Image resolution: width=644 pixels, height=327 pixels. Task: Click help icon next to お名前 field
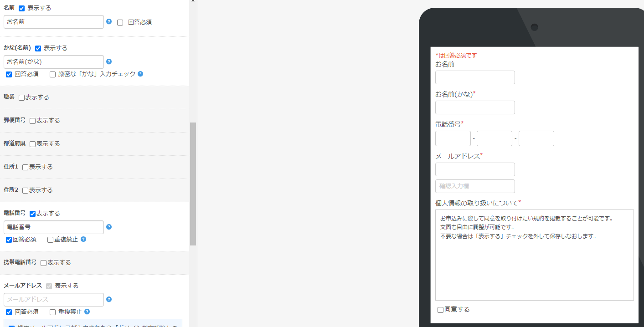coord(109,21)
